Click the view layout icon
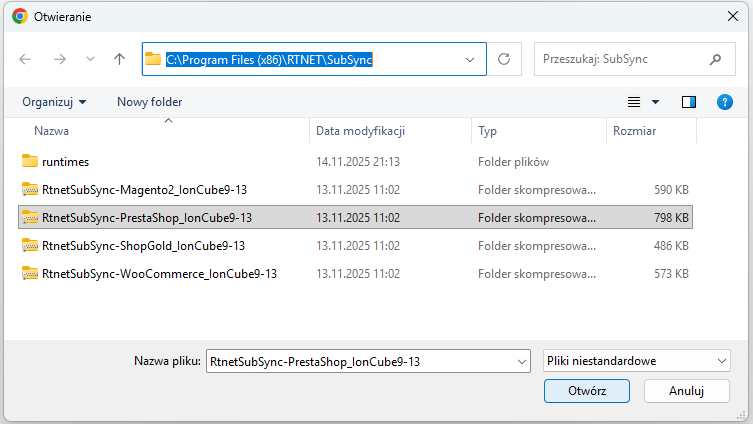 tap(634, 102)
